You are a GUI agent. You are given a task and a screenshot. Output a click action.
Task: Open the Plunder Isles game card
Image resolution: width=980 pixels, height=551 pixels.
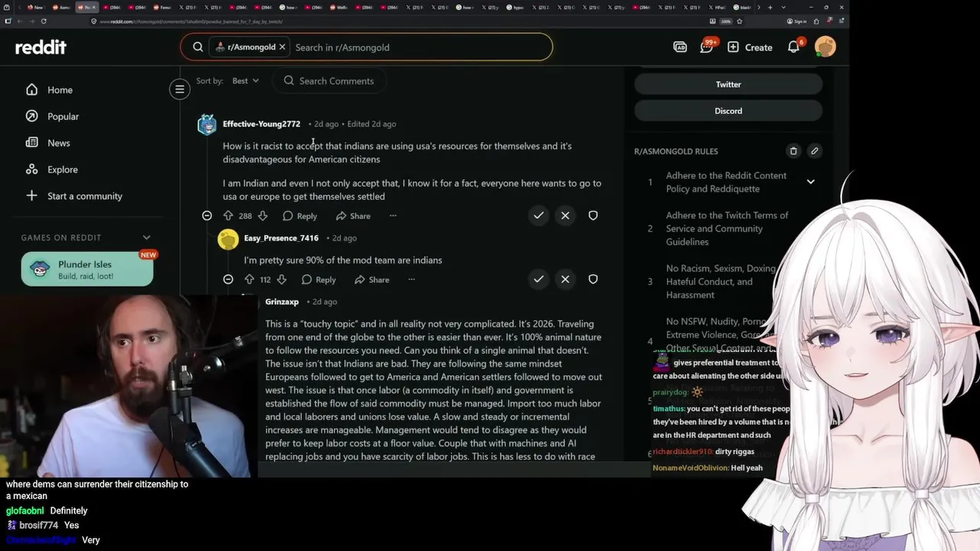point(87,269)
